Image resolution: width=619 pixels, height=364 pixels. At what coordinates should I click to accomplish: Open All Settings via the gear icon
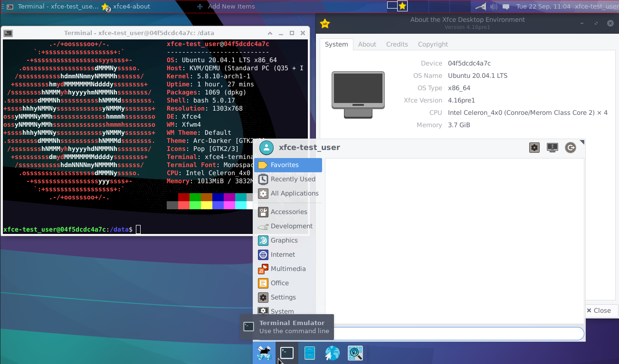[534, 147]
